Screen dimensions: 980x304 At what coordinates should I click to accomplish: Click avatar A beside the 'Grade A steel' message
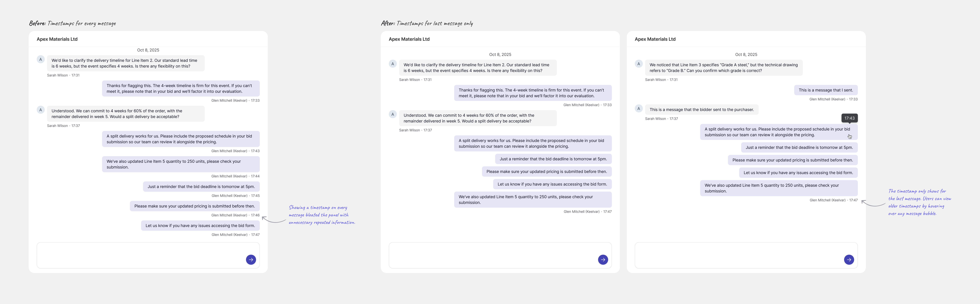pos(639,64)
